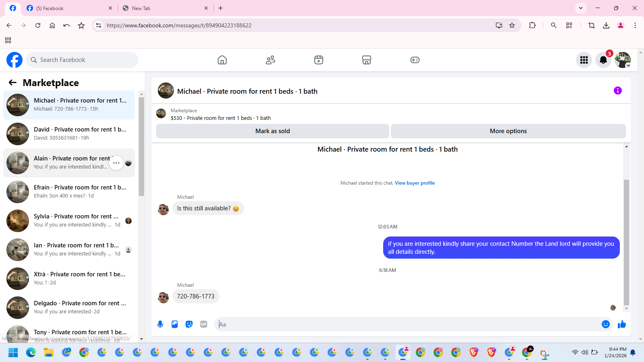Open the Marketplace storefront icon

tap(367, 60)
